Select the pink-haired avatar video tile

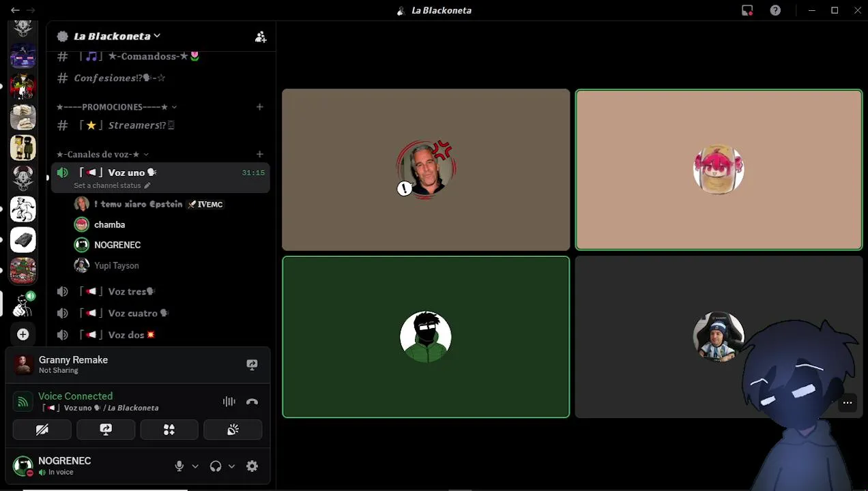point(719,170)
